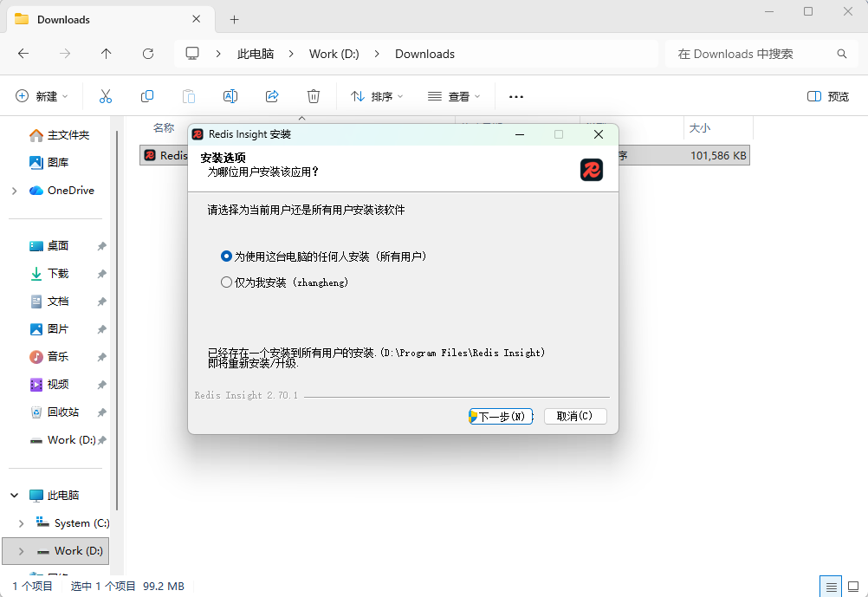This screenshot has width=868, height=597.
Task: Click the Delete trash icon
Action: tap(314, 96)
